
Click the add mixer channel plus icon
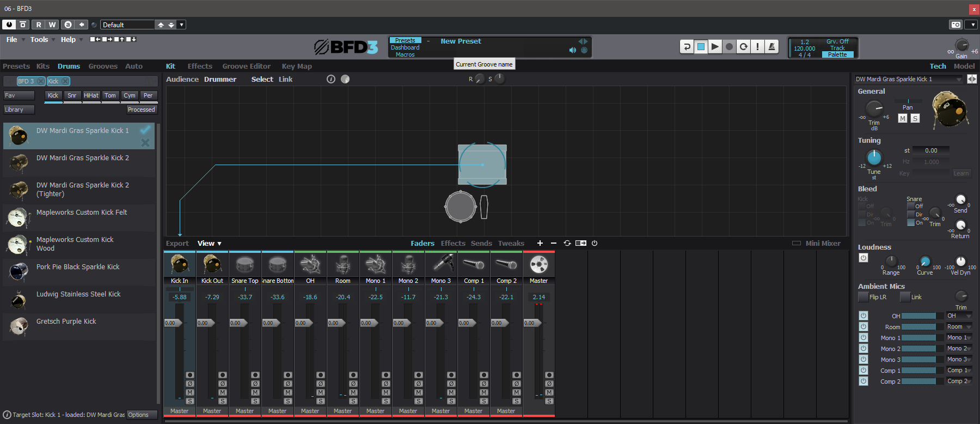click(540, 243)
